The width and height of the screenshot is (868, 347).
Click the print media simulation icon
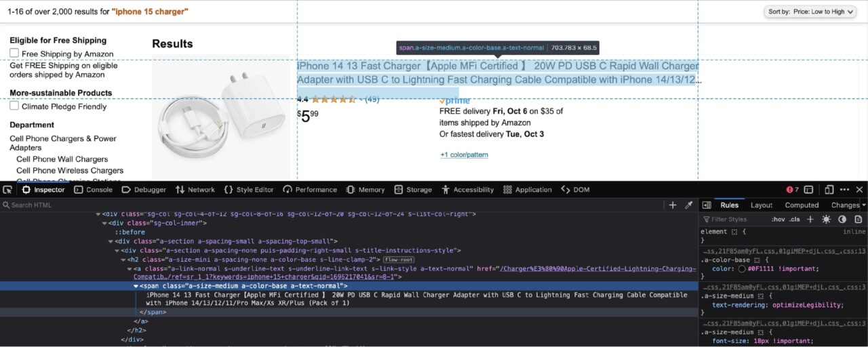[859, 220]
